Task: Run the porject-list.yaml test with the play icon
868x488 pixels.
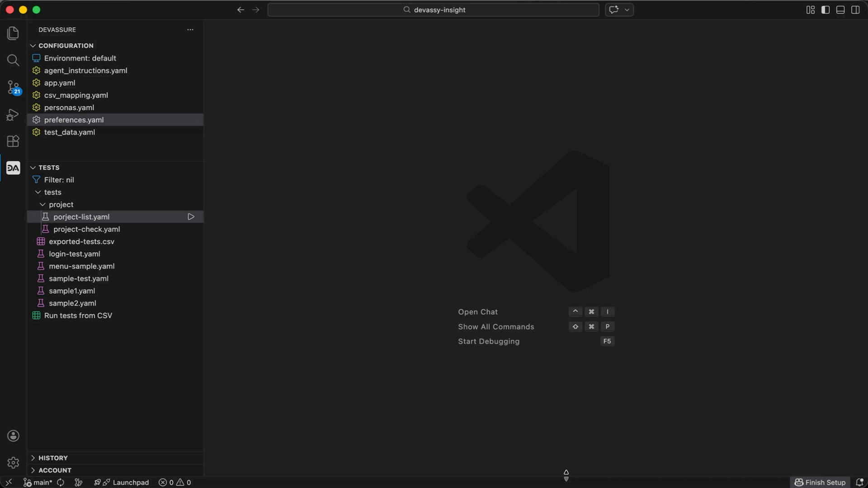Action: [x=191, y=217]
